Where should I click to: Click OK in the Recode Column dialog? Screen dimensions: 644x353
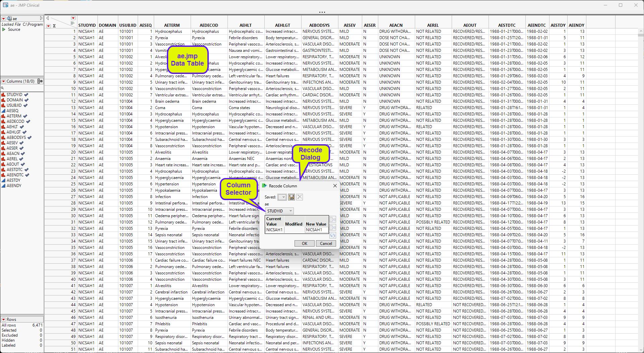coord(305,243)
